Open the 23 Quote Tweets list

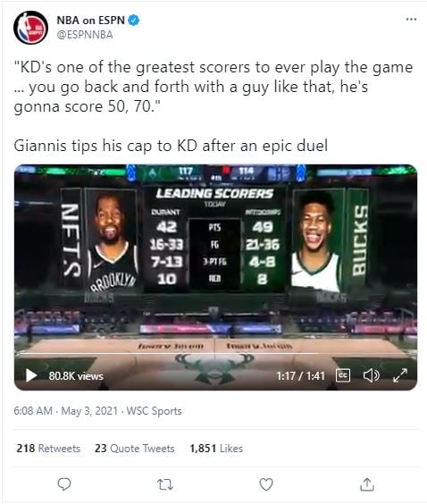click(x=134, y=448)
